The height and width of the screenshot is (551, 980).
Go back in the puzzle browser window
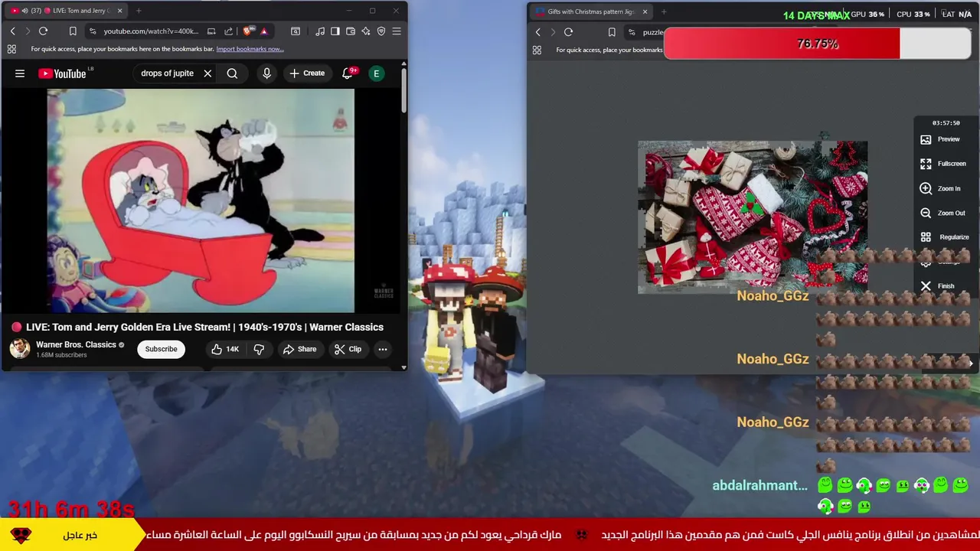(537, 32)
